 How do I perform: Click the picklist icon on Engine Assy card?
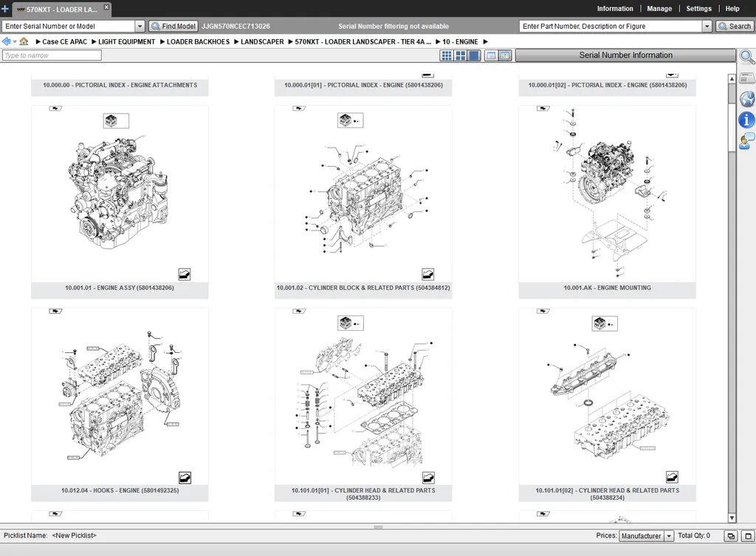coord(184,275)
